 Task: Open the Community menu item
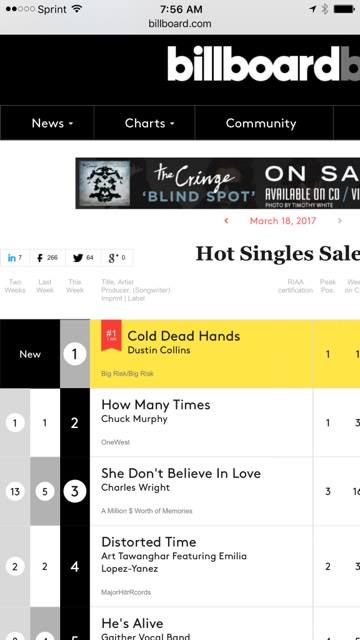[261, 123]
